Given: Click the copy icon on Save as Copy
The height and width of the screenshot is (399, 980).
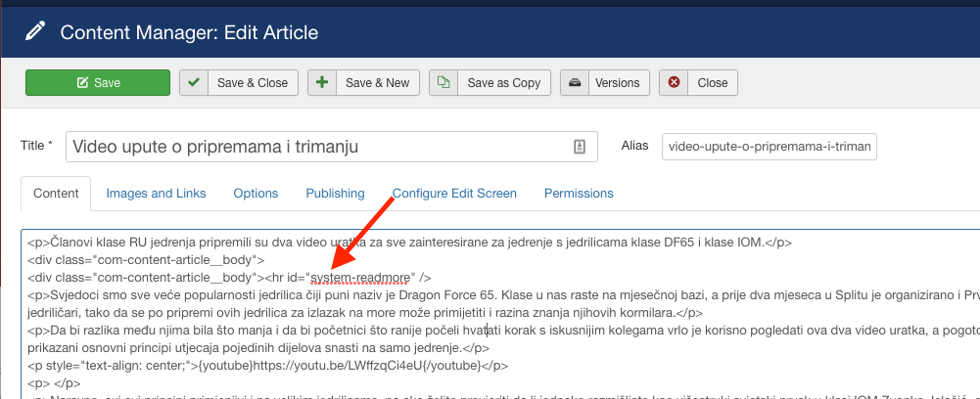Looking at the screenshot, I should (x=443, y=82).
